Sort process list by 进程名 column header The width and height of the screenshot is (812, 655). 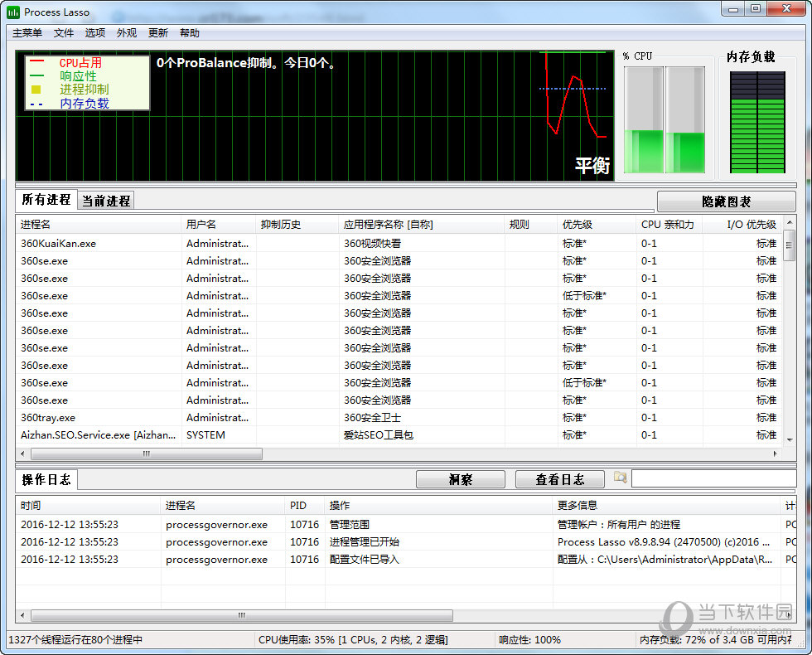99,225
